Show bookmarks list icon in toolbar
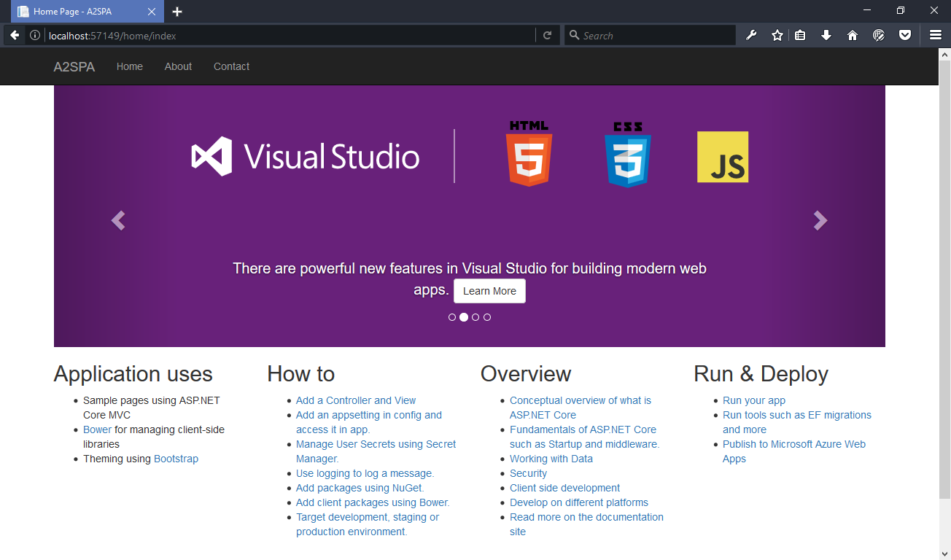This screenshot has height=560, width=951. click(801, 35)
